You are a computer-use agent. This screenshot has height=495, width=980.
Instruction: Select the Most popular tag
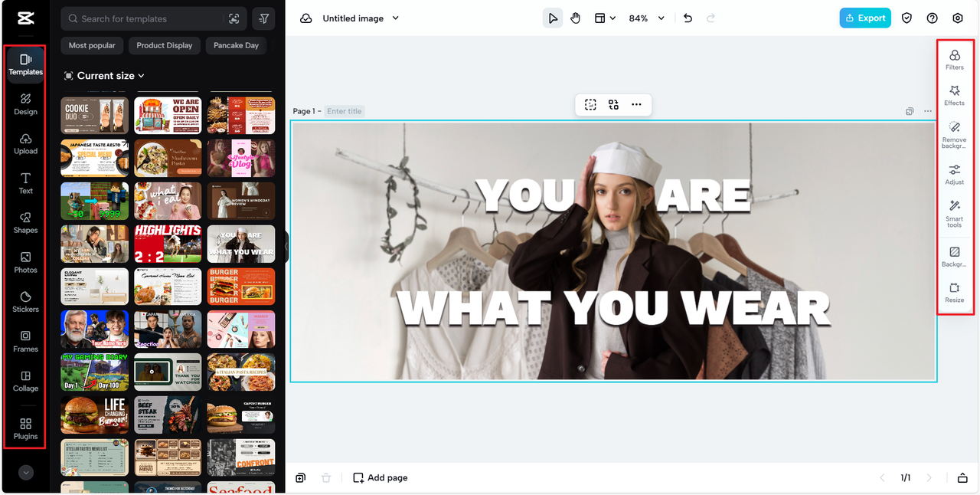coord(92,45)
